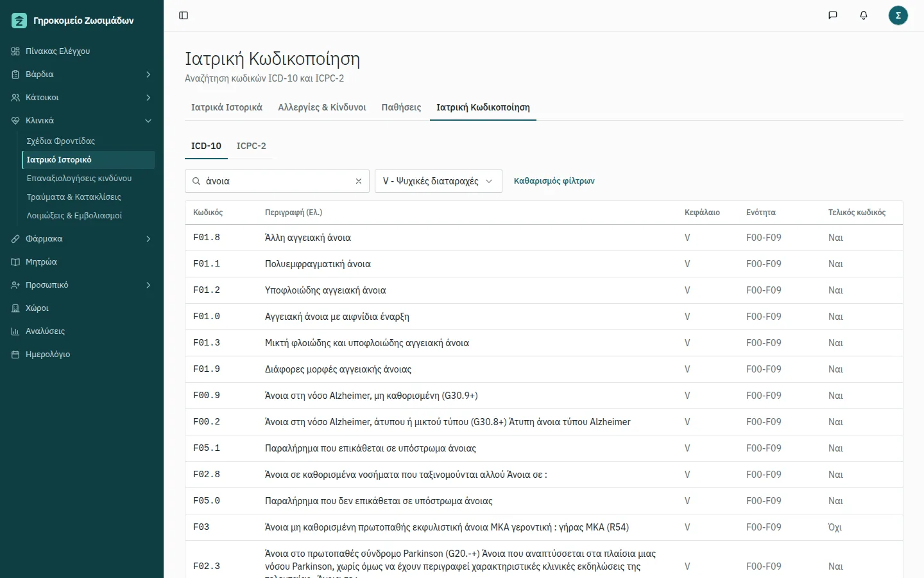The height and width of the screenshot is (578, 924).
Task: Open Σχέδια Φροντίδας in the sidebar
Action: click(x=88, y=141)
